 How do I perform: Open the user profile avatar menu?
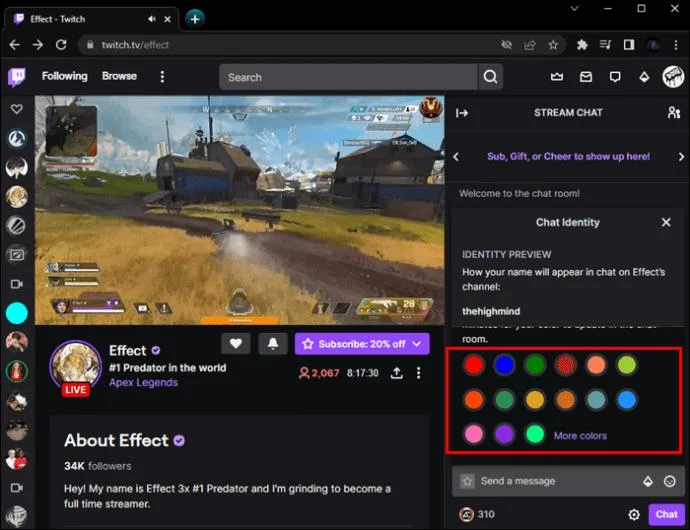673,77
